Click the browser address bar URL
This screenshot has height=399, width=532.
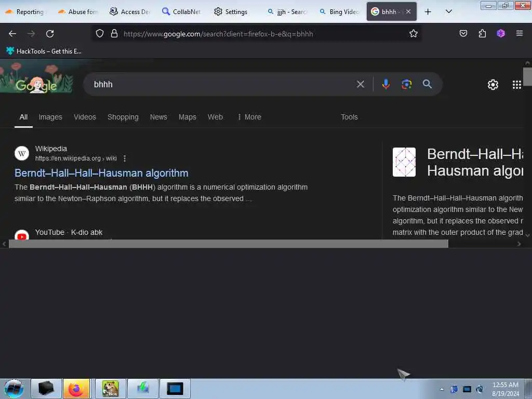219,34
